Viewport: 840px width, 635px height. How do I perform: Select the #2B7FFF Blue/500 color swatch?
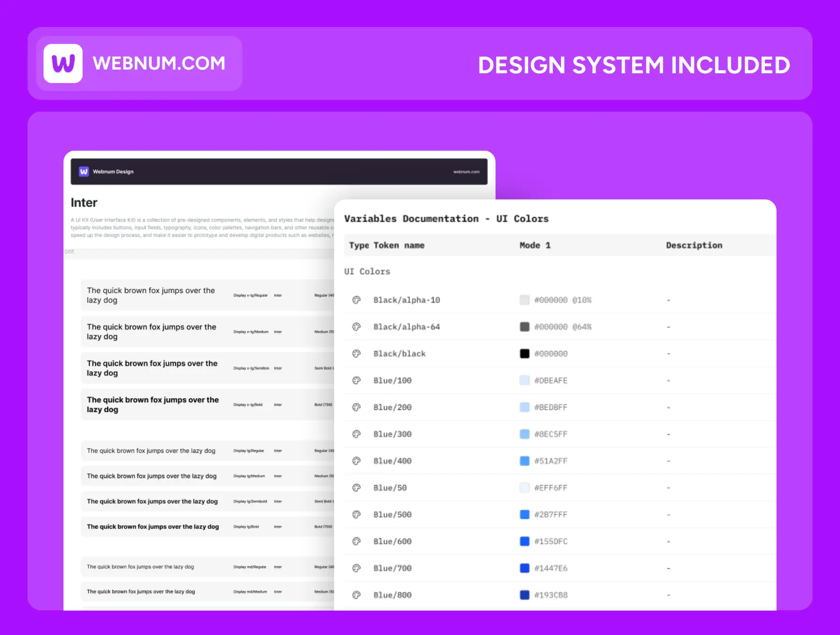(525, 515)
